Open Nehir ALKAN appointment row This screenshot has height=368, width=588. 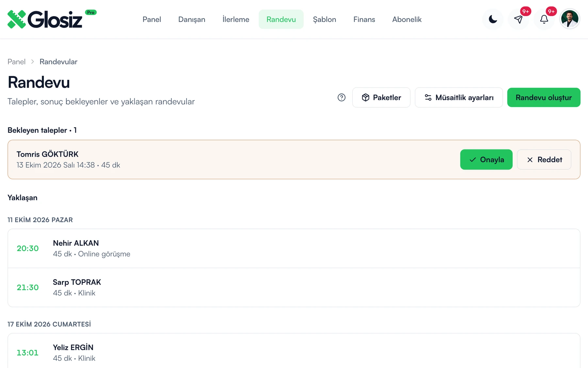[294, 249]
